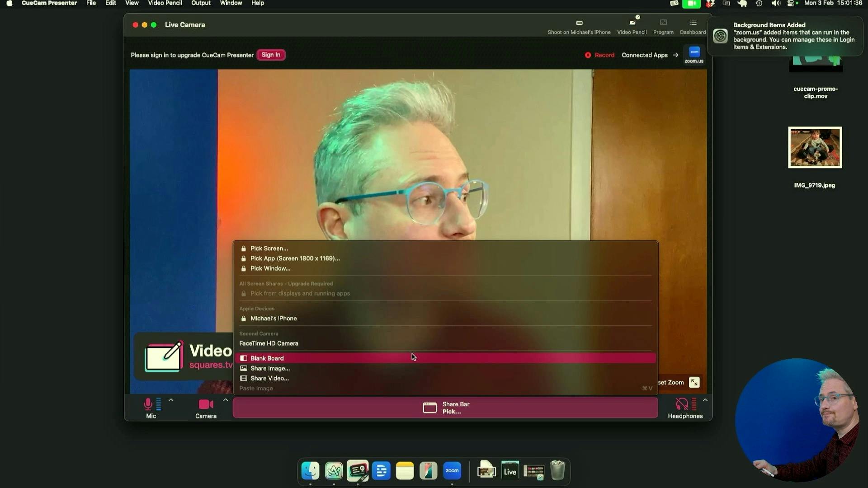Click the date and time display
Viewport: 868px width, 488px height.
[833, 3]
